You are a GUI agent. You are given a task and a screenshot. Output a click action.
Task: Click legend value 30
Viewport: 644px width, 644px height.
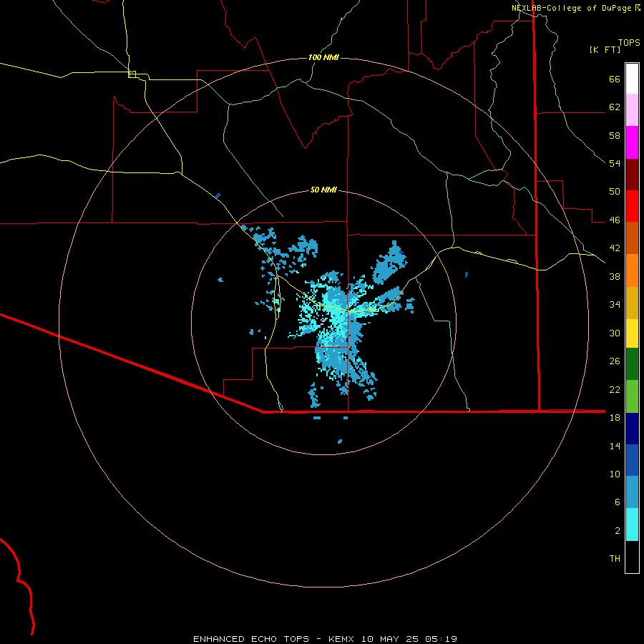[615, 333]
